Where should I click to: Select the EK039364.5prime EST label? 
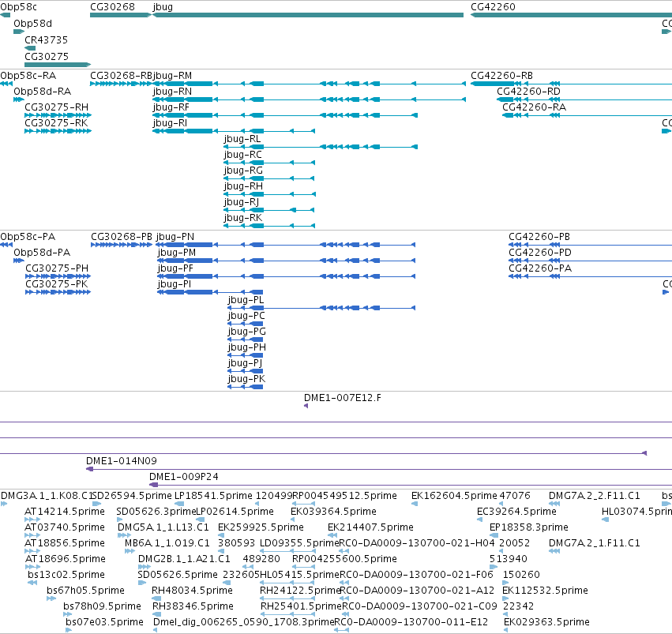pyautogui.click(x=333, y=512)
